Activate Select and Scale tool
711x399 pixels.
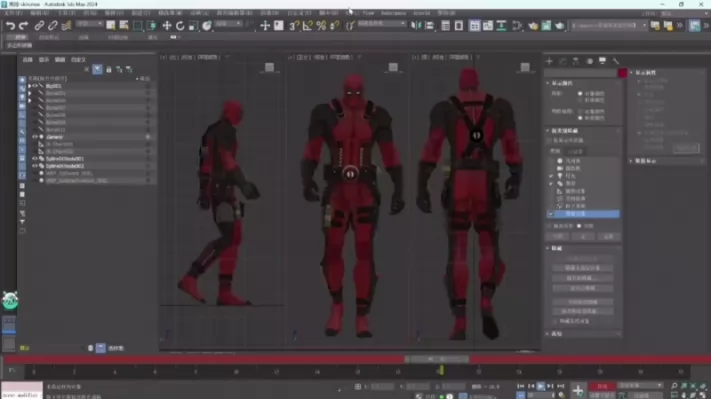click(x=193, y=26)
